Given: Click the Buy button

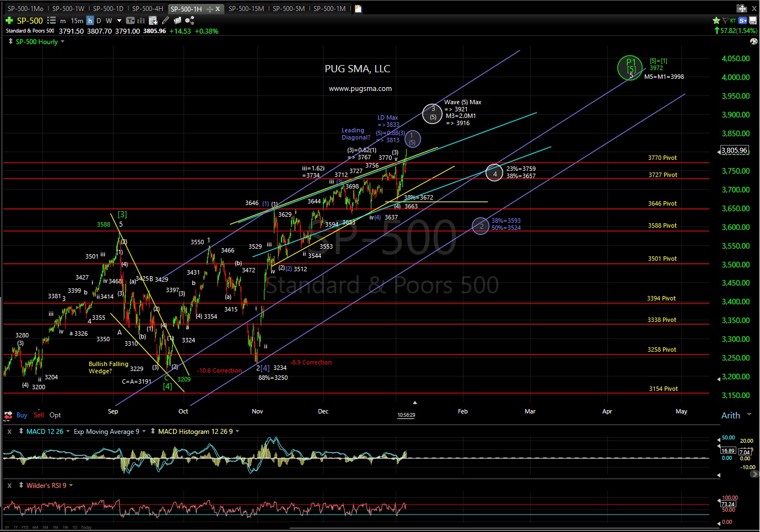Looking at the screenshot, I should (21, 415).
